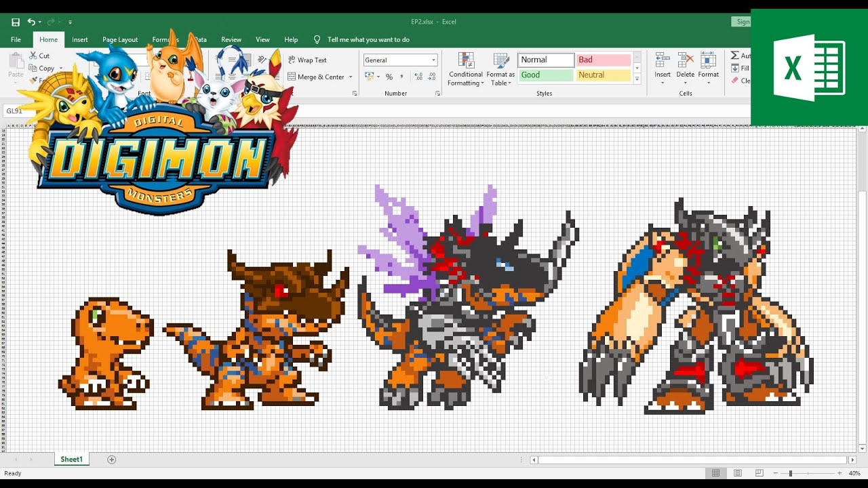This screenshot has height=488, width=868.
Task: Open the Copy options dropdown arrow
Action: pyautogui.click(x=60, y=68)
